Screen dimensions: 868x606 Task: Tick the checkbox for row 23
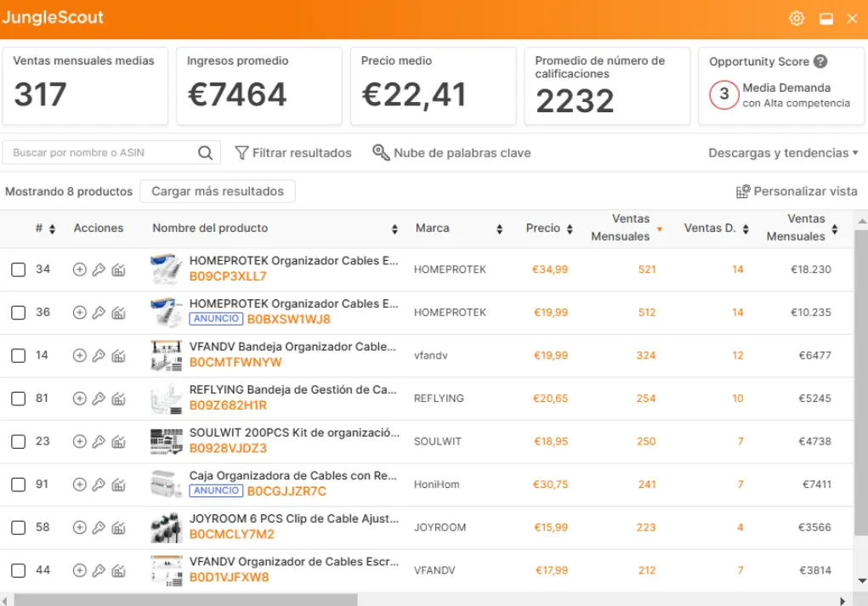pos(18,442)
